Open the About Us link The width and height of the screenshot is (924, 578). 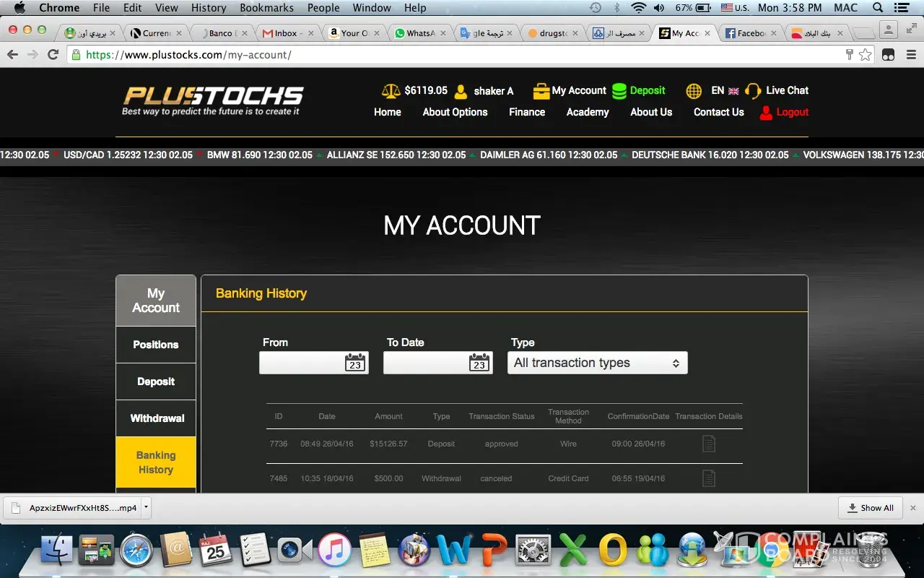[651, 113]
